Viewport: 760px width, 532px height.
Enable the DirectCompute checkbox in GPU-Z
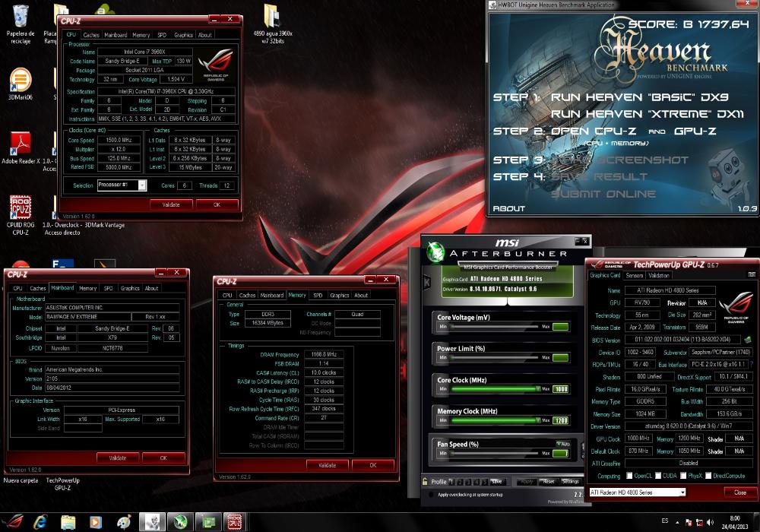(708, 476)
